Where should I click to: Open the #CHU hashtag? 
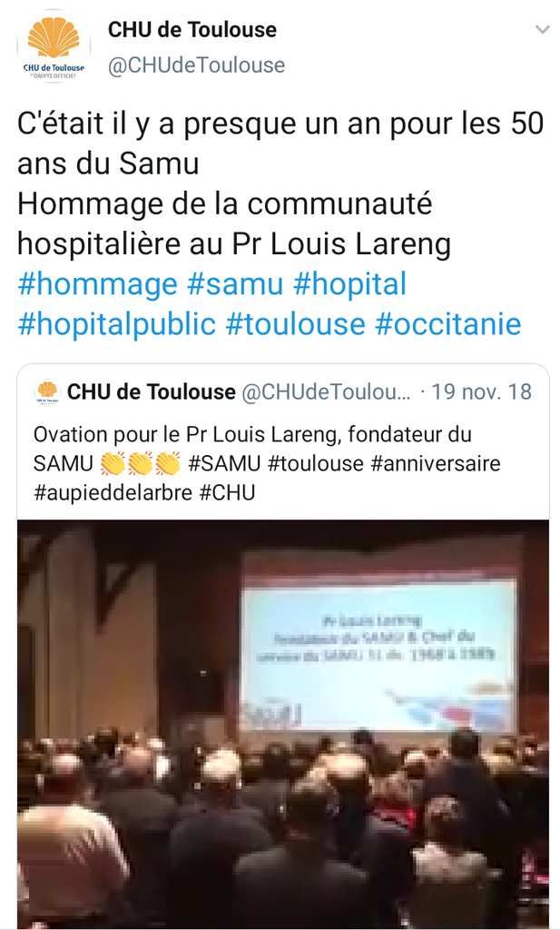pyautogui.click(x=227, y=492)
